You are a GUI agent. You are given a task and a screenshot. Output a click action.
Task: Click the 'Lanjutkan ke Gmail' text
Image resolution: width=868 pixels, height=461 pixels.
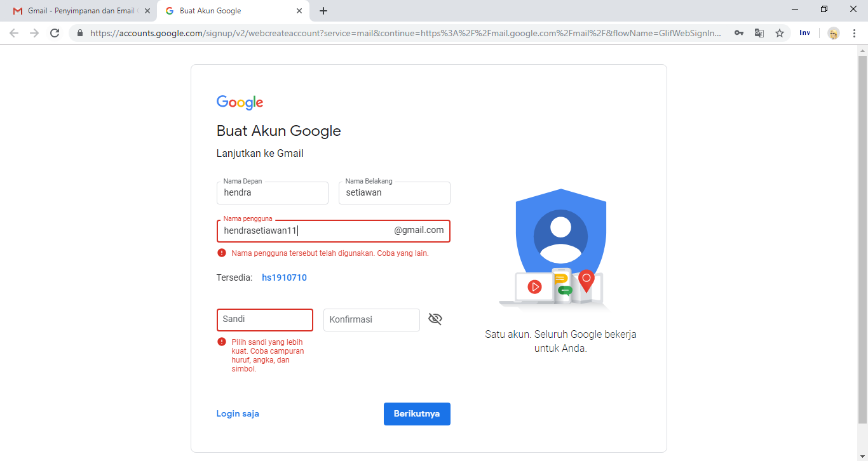click(x=260, y=153)
